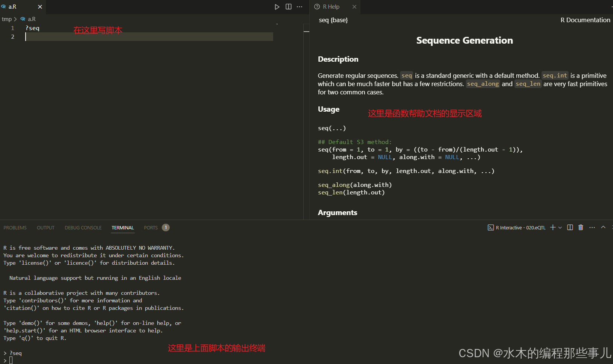This screenshot has width=613, height=364.
Task: Open the PORTS panel tab
Action: click(151, 228)
